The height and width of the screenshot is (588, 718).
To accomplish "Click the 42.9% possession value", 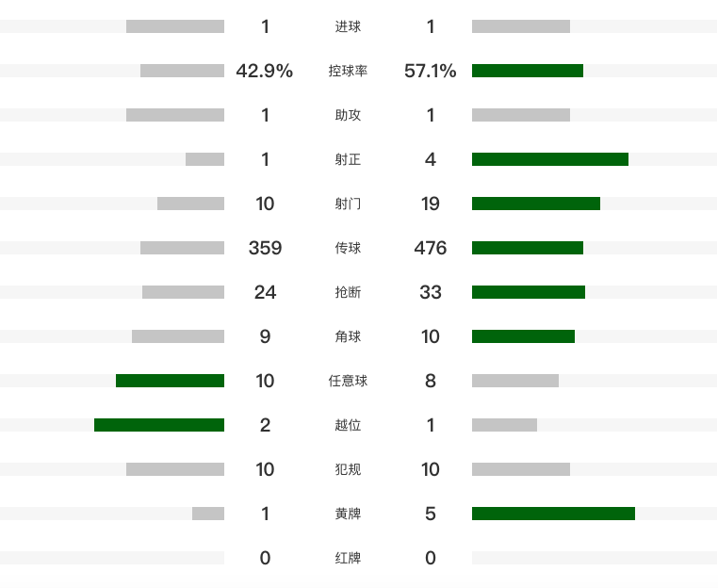I will (265, 71).
